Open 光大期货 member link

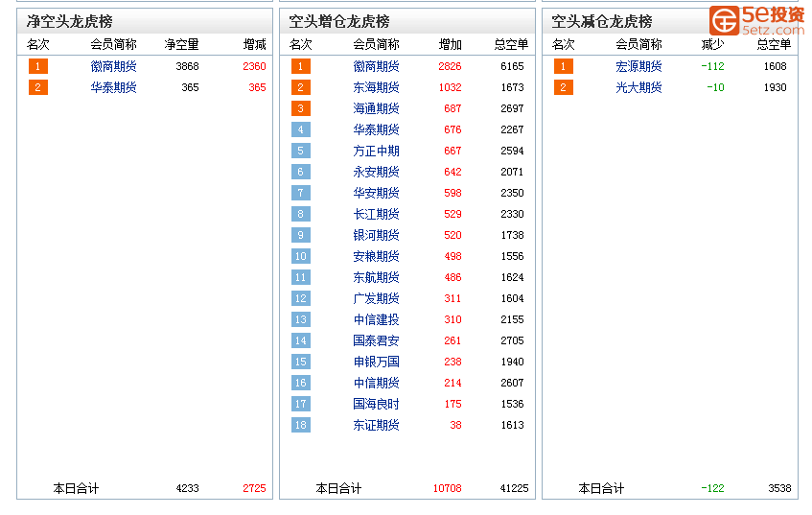638,87
